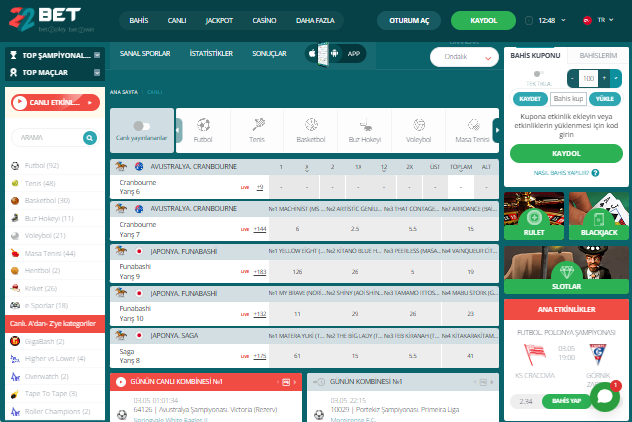Select the Tenis racket icon
The width and height of the screenshot is (632, 422).
257,126
